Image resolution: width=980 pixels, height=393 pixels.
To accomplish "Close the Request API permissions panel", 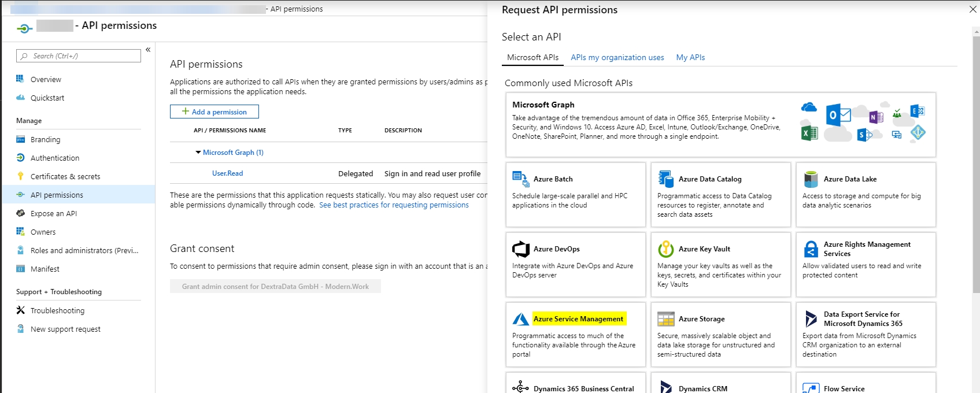I will coord(973,9).
